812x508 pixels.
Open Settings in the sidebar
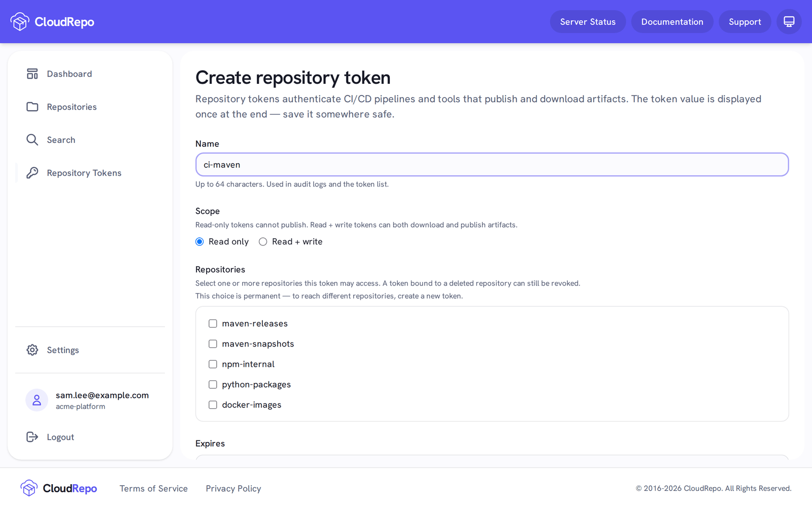point(90,350)
